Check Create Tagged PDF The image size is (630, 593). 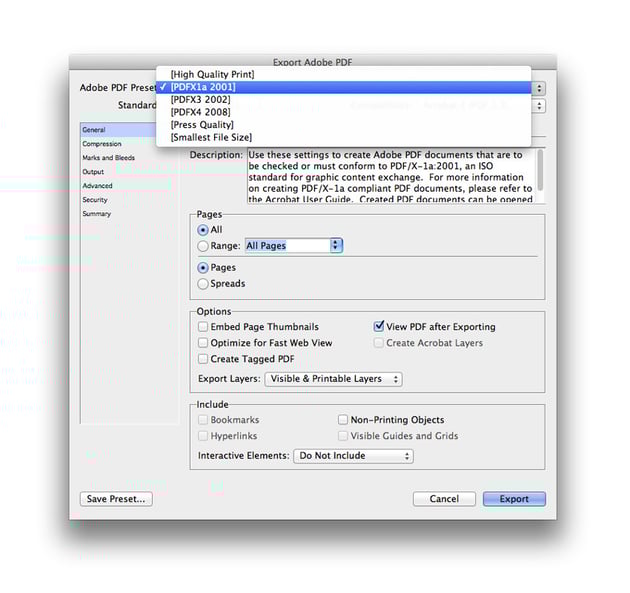point(203,359)
